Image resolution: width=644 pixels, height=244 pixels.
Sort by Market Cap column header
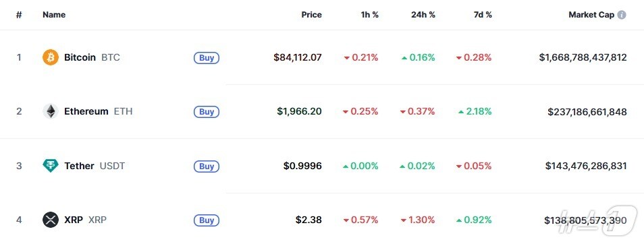coord(591,15)
